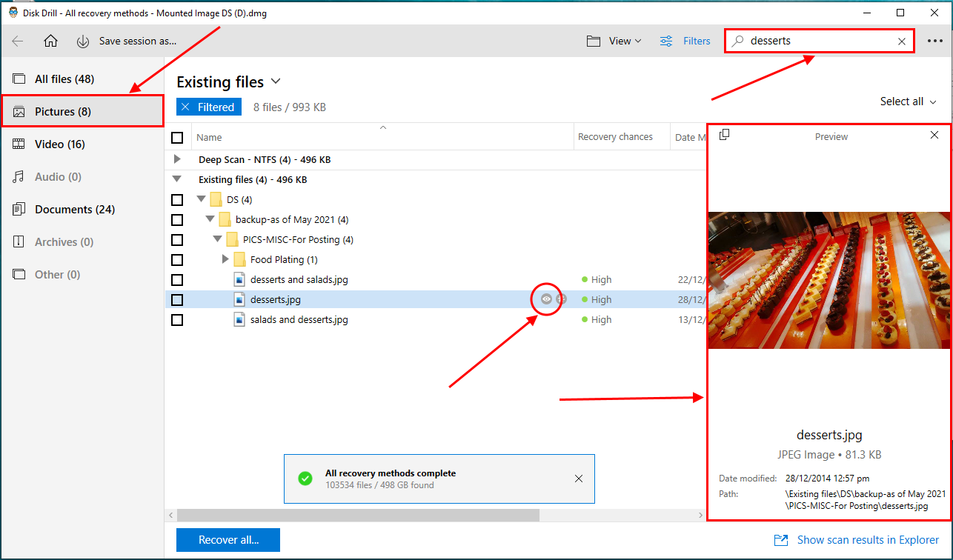Check the desserts.jpg checkbox
This screenshot has height=560, width=953.
click(x=177, y=300)
